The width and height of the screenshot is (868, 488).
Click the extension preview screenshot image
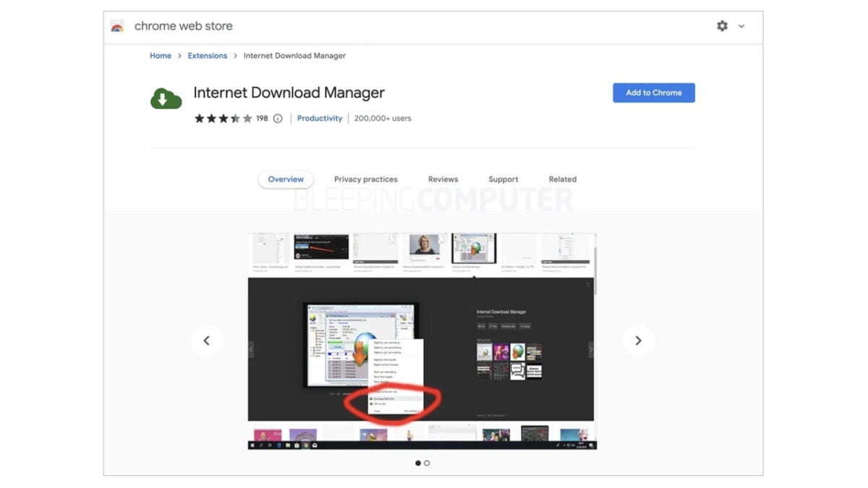[x=422, y=341]
